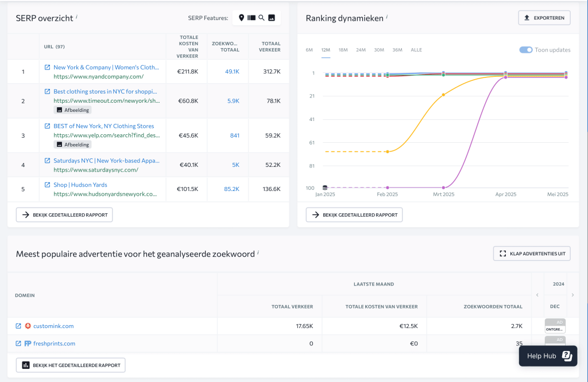The width and height of the screenshot is (588, 382).
Task: Click keyword total 5.9K link
Action: click(x=233, y=101)
